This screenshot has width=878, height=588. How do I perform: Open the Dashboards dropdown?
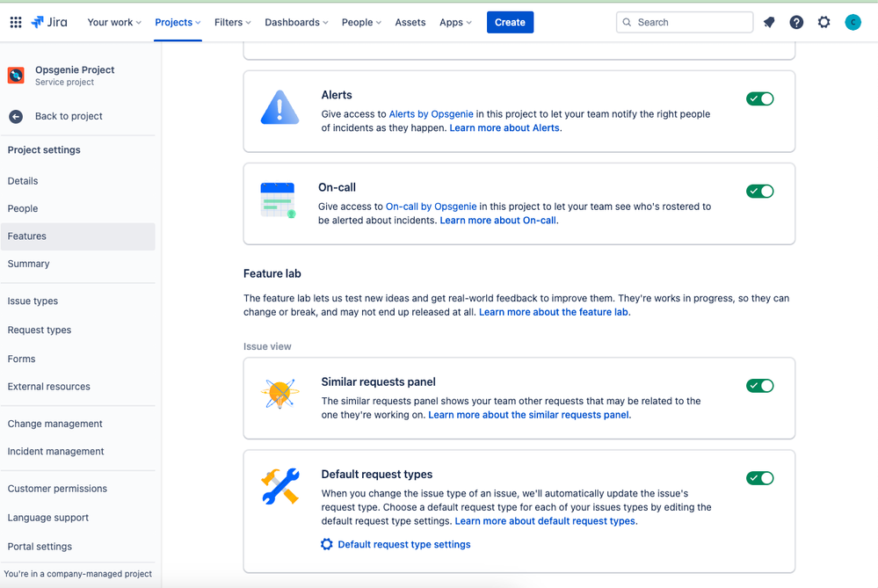[x=296, y=22]
